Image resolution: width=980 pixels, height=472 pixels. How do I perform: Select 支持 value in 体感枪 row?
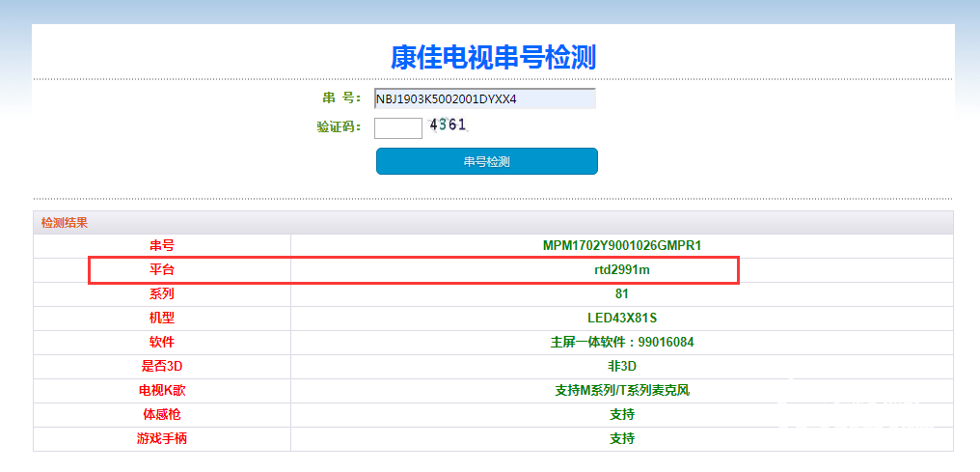coord(622,414)
